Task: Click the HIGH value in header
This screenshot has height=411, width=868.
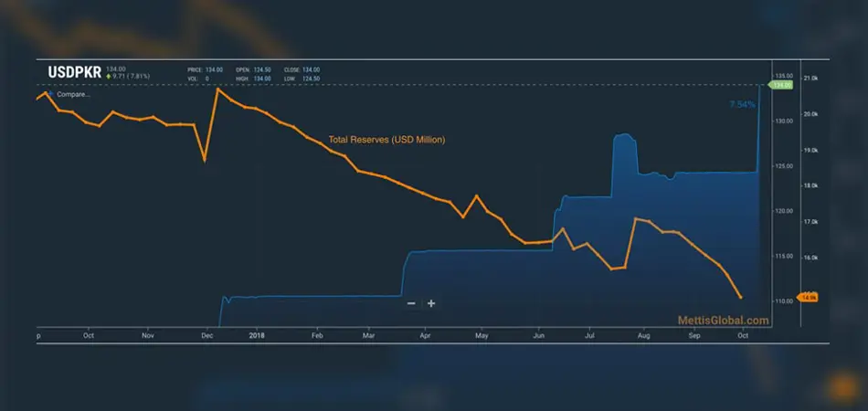Action: [x=262, y=79]
